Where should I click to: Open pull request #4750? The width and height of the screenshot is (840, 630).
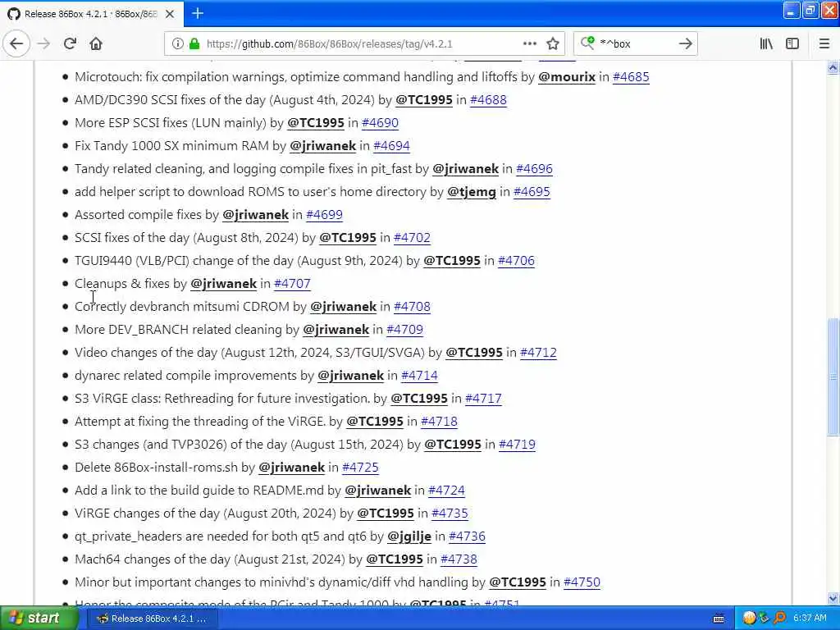(x=582, y=582)
